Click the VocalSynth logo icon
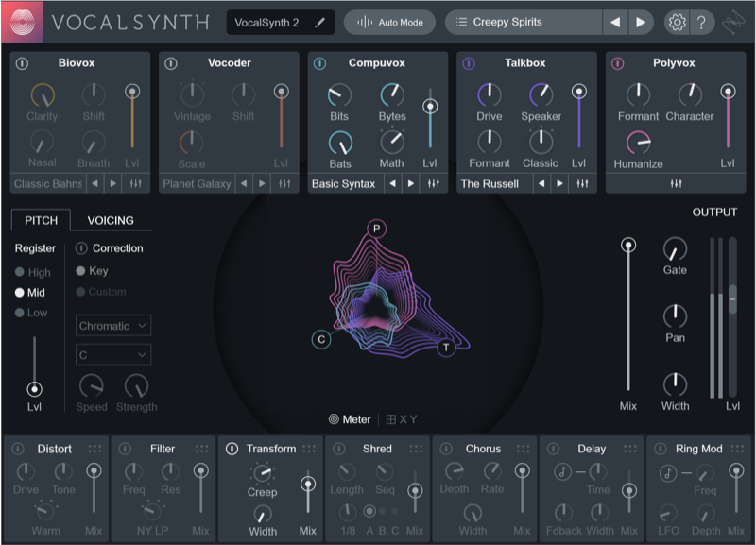This screenshot has height=545, width=756. [x=22, y=22]
